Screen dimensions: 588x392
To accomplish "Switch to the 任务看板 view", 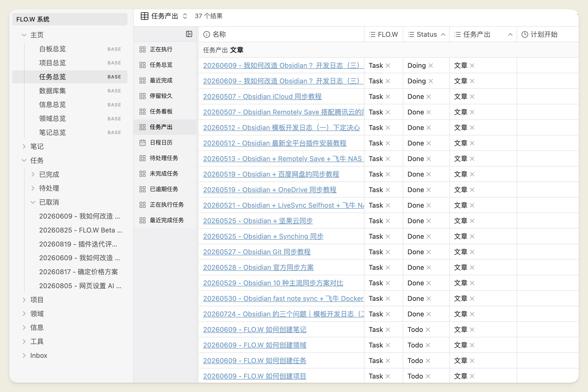I will (165, 111).
